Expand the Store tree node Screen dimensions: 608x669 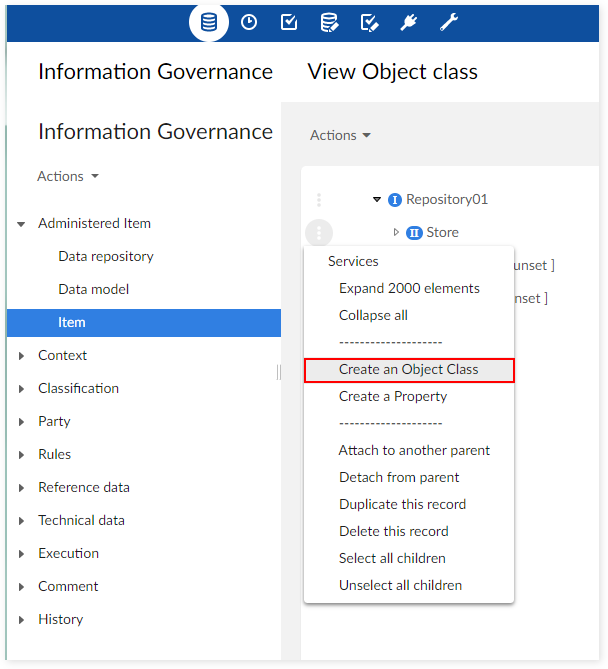pyautogui.click(x=396, y=233)
